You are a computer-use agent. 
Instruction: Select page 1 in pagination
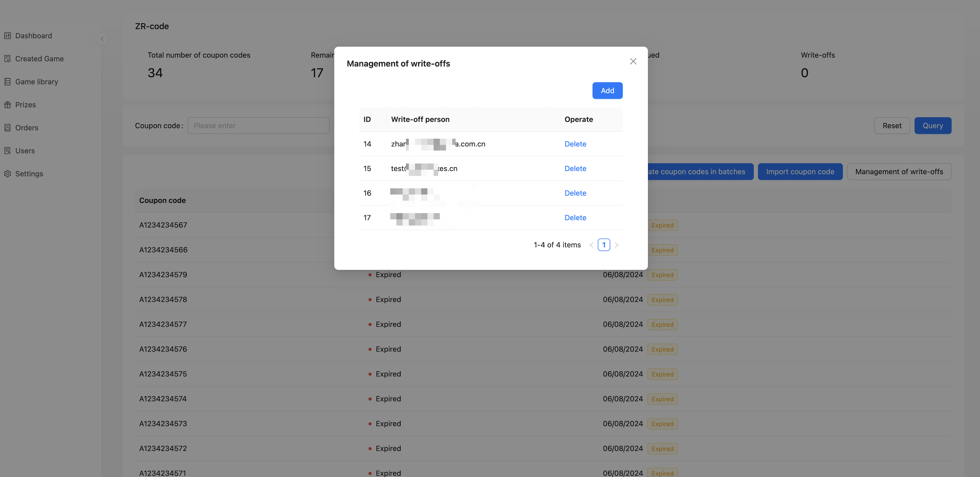coord(604,245)
